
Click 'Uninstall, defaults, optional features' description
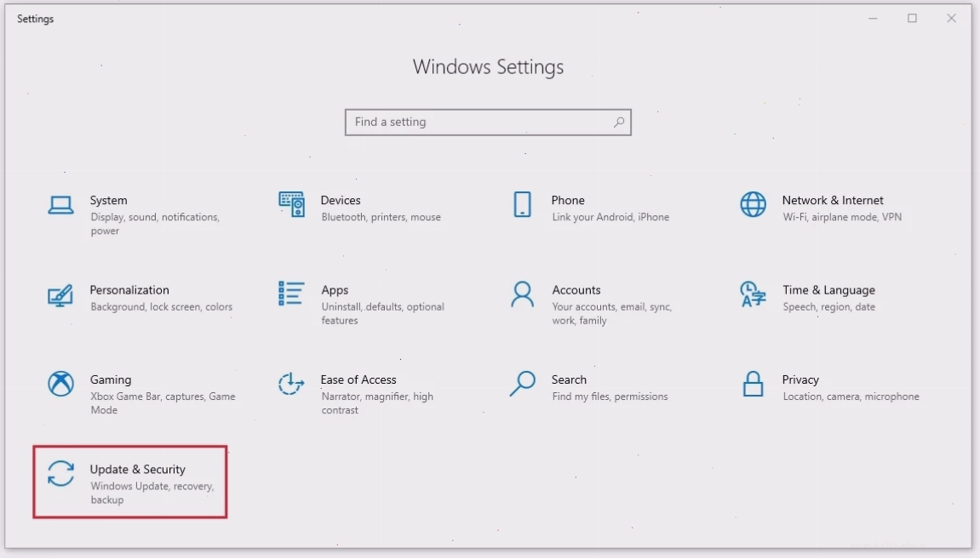382,314
